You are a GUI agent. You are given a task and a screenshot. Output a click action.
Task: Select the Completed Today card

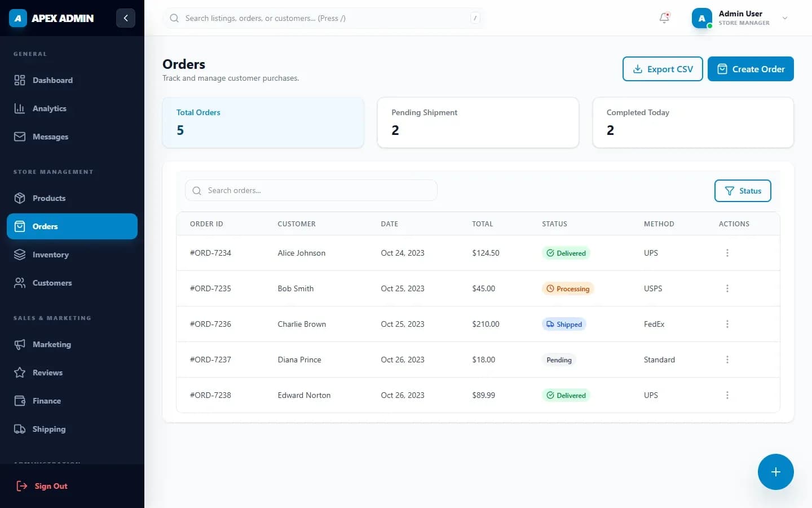(x=693, y=122)
